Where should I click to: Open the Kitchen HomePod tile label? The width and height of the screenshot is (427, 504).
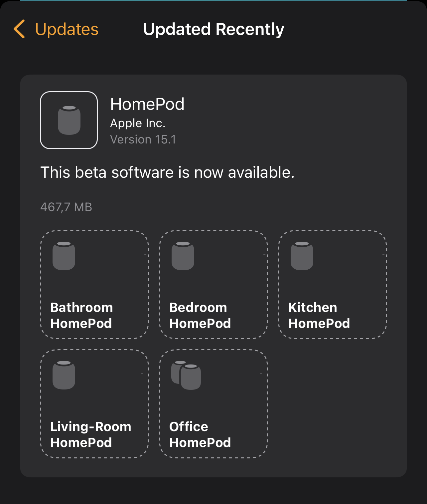click(x=319, y=315)
